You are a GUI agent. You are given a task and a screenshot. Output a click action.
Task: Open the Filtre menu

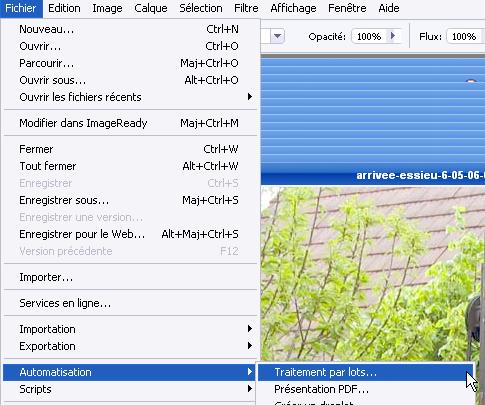(246, 8)
